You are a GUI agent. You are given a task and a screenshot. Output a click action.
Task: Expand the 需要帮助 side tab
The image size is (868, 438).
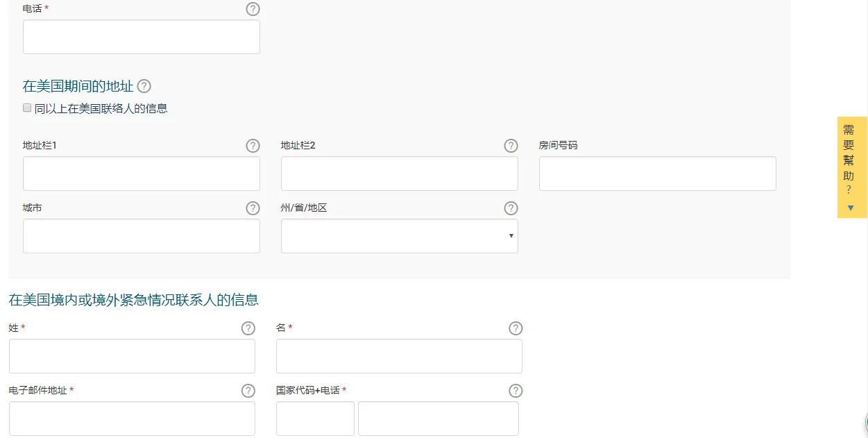(852, 167)
